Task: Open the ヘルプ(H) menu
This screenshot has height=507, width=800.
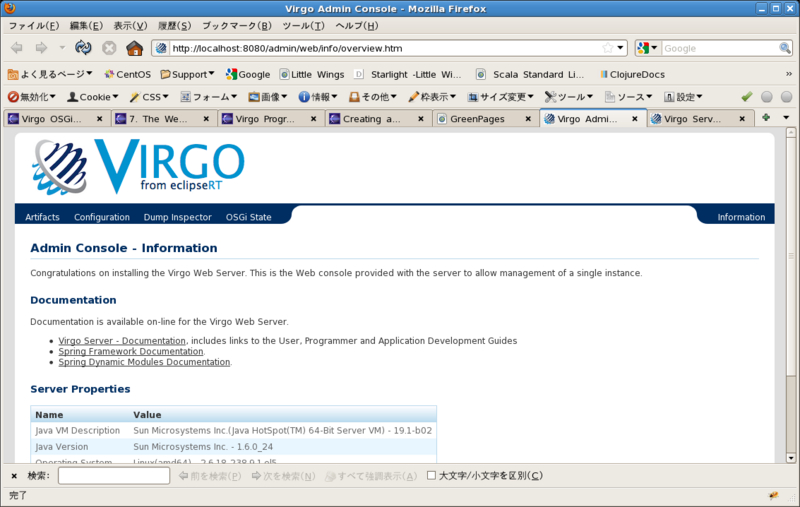Action: [357, 26]
